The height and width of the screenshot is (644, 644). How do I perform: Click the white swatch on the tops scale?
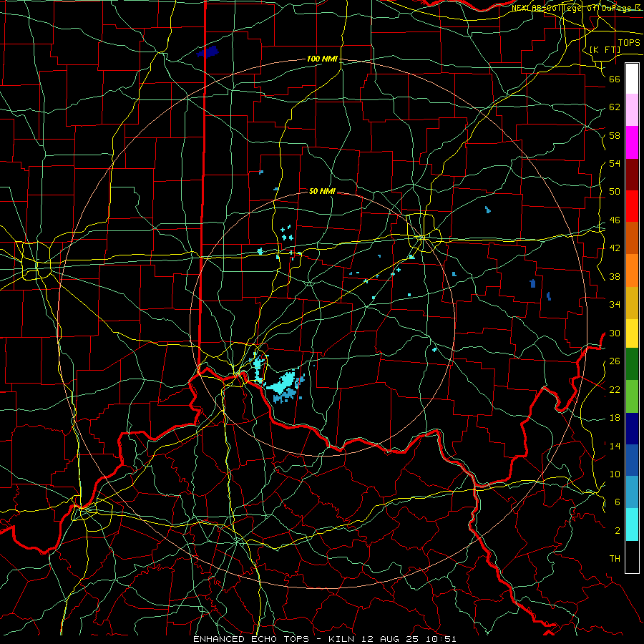(632, 79)
